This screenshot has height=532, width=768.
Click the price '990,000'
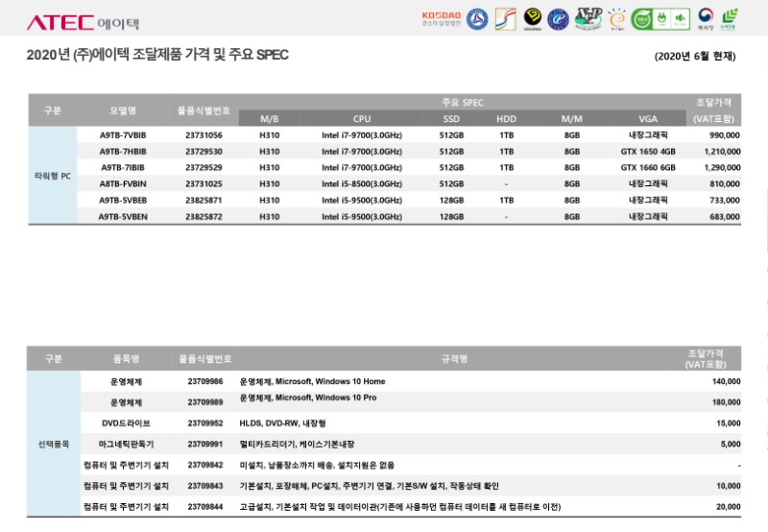[725, 135]
